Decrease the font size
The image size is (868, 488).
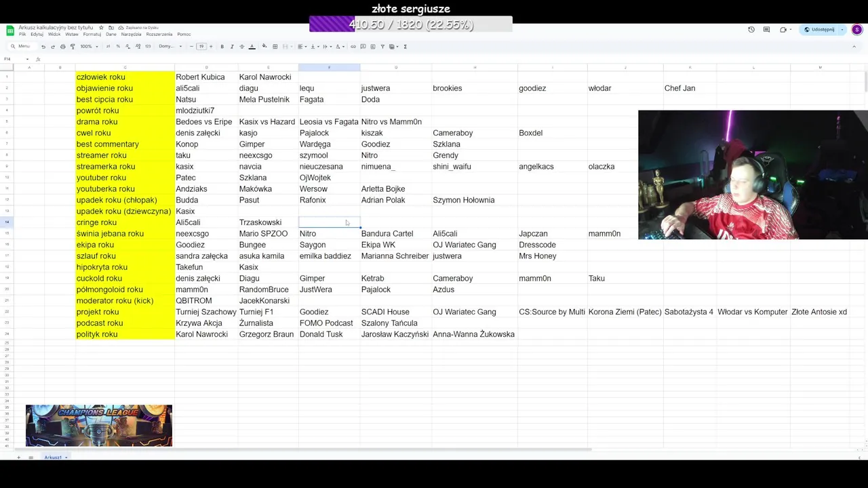(x=191, y=46)
